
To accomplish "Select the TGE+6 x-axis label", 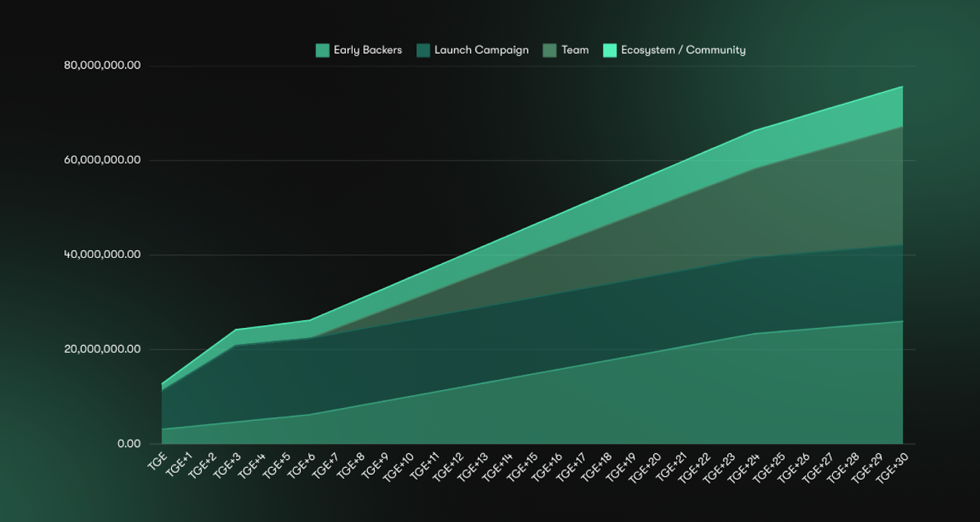I will click(x=301, y=465).
